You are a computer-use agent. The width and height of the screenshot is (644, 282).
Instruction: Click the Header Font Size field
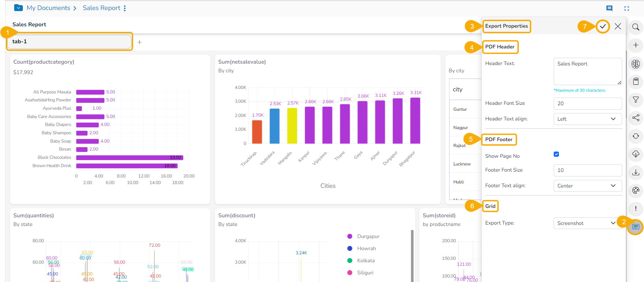tap(587, 103)
